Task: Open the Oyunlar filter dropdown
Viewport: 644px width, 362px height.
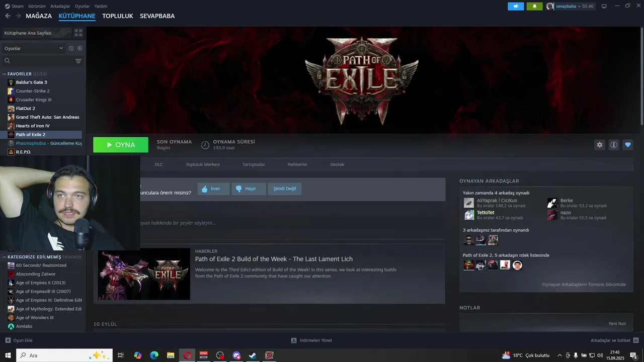Action: click(x=33, y=48)
